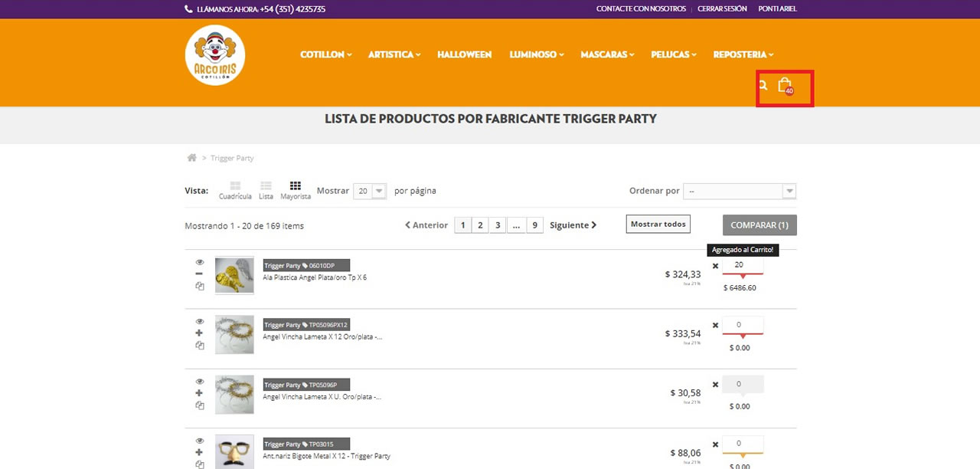Open product title Ala Plastica Angel Plata/oro Tp X 6
This screenshot has height=469, width=980.
click(x=315, y=277)
